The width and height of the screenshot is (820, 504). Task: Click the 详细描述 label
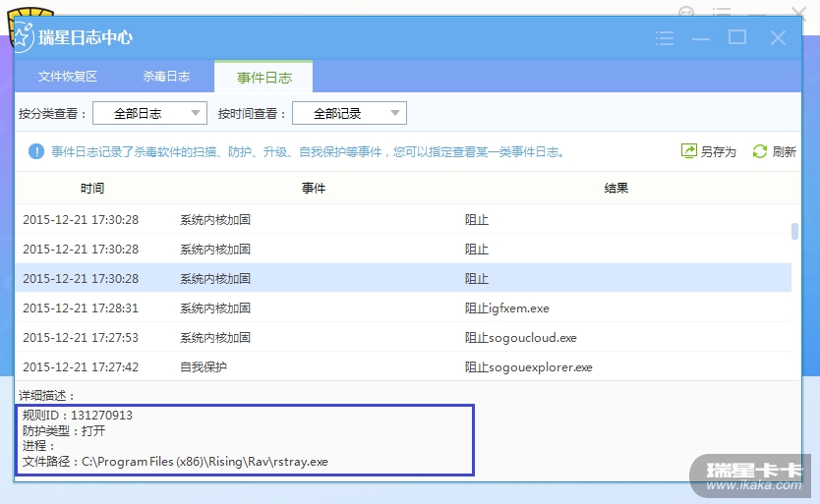pos(46,395)
